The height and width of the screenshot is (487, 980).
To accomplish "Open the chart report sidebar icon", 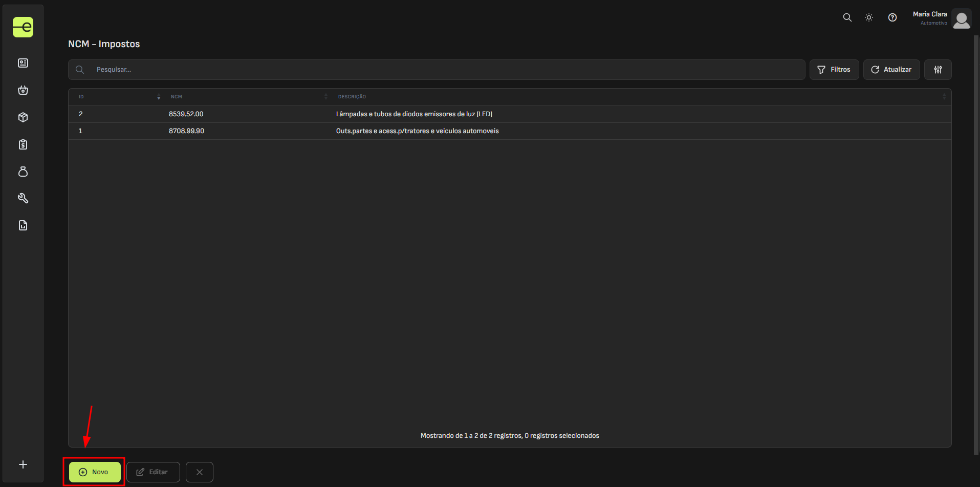I will 23,225.
